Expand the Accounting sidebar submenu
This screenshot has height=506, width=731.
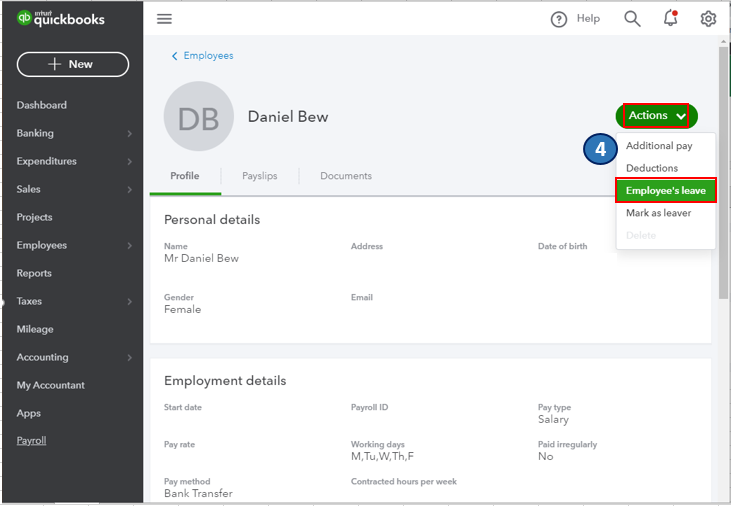pos(129,357)
